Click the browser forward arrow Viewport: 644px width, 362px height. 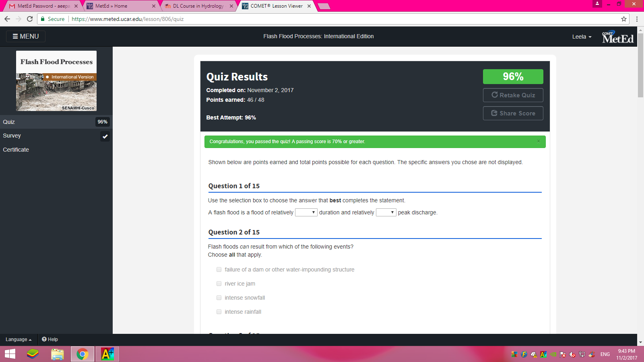[x=19, y=19]
